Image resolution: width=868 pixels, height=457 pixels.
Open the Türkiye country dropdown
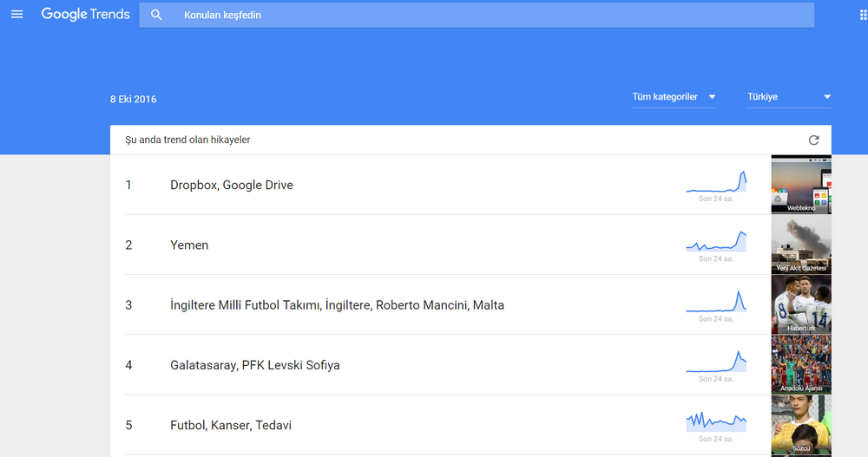(788, 97)
